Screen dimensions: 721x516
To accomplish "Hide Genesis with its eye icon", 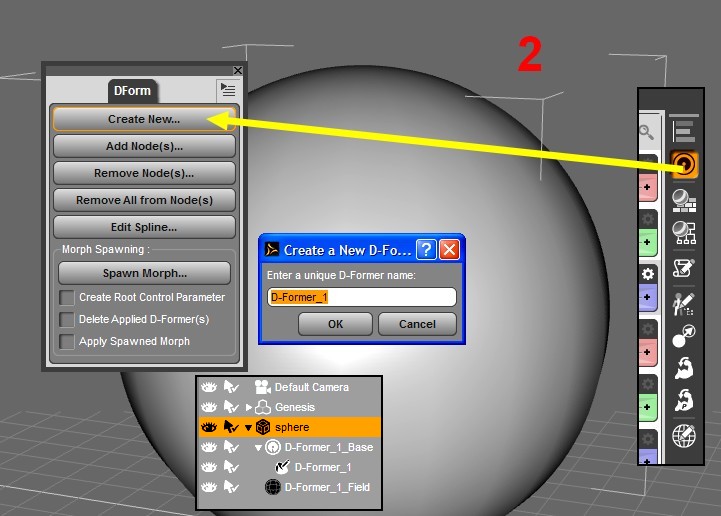I will [209, 407].
